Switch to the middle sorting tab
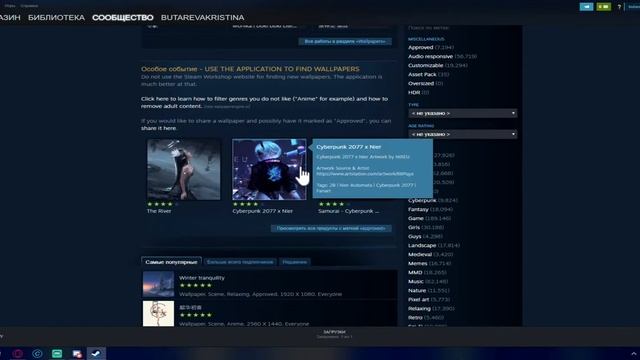The height and width of the screenshot is (360, 640). click(x=240, y=262)
